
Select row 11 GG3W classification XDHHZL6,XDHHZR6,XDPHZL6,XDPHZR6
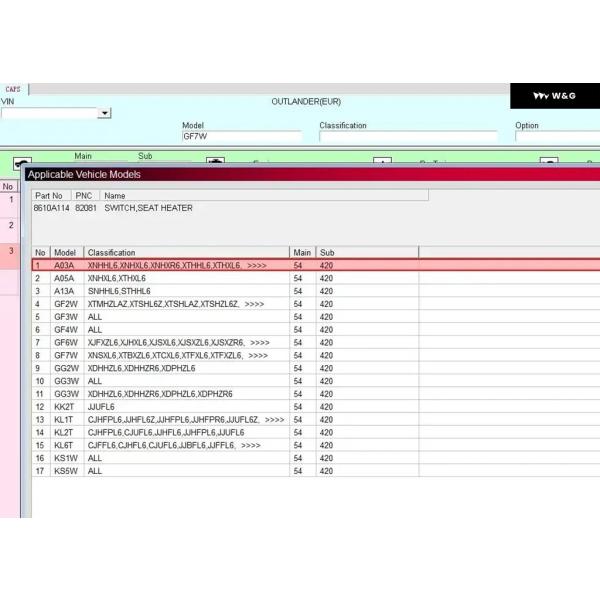[x=160, y=394]
